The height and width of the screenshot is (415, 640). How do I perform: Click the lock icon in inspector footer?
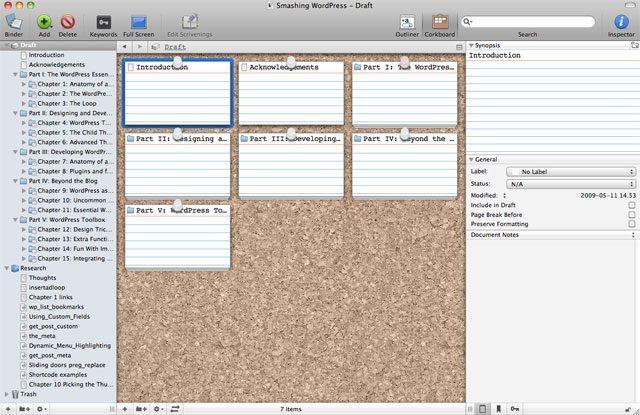pos(627,409)
